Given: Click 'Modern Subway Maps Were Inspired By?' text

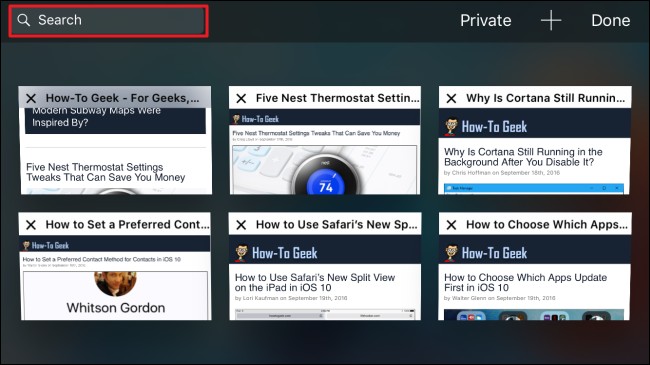Looking at the screenshot, I should coord(96,117).
